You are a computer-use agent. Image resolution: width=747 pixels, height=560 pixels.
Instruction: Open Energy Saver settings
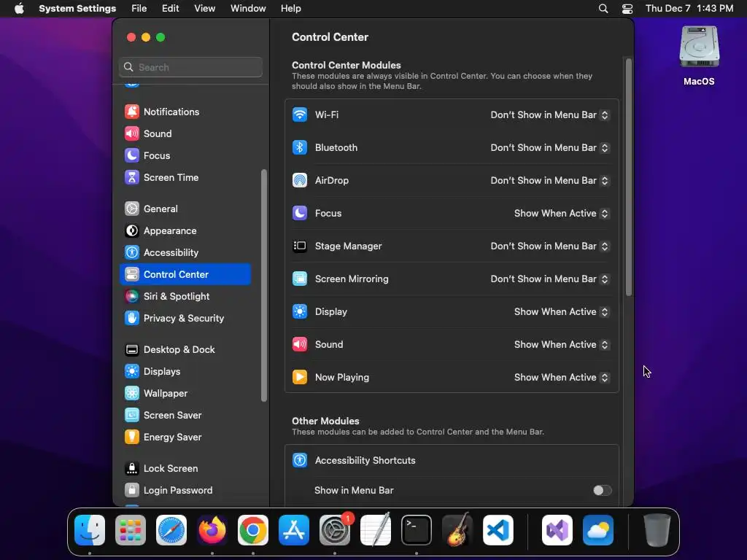185,437
